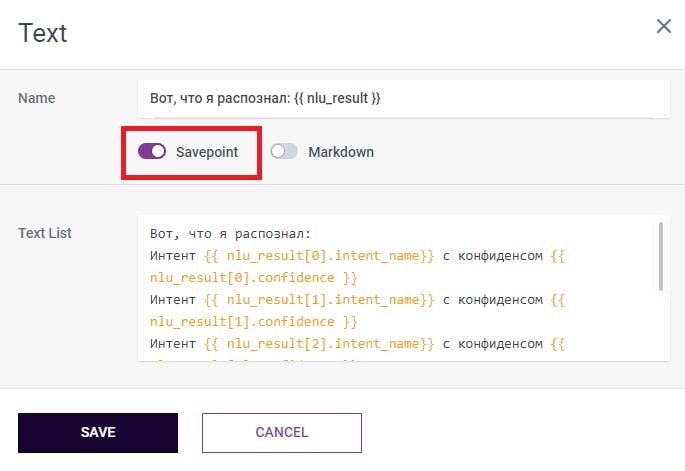Click the Markdown label text
This screenshot has height=471, width=685.
tap(340, 152)
